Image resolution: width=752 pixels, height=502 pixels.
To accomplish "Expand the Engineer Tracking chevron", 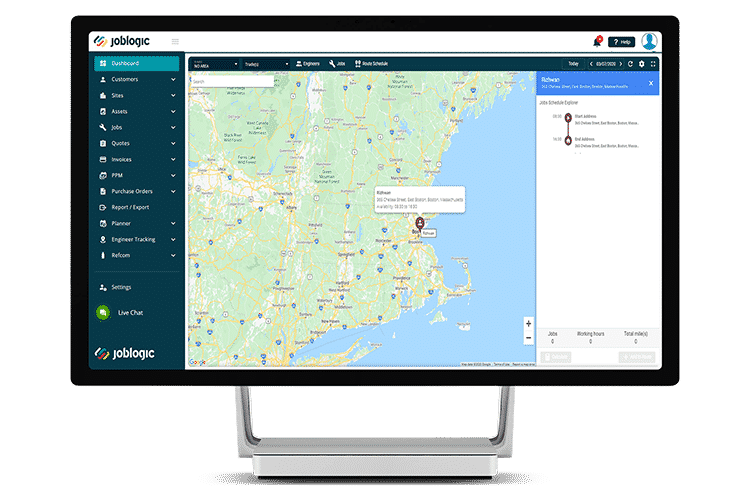I will coord(173,239).
